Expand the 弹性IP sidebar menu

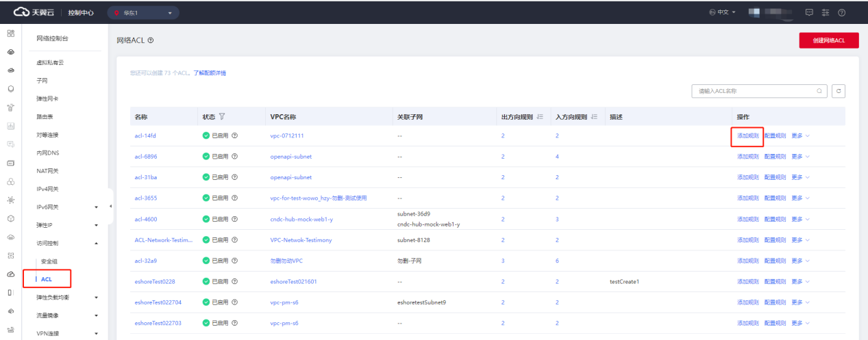[x=96, y=224]
